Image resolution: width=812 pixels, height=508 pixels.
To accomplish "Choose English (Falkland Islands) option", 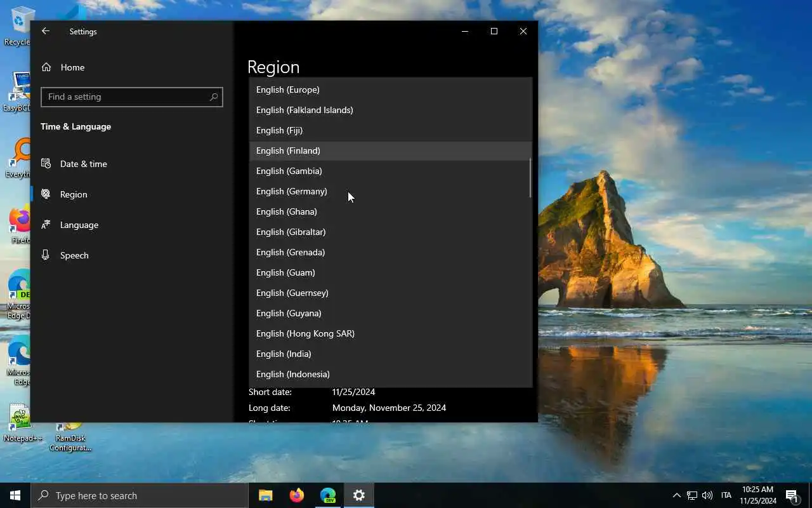I will pos(390,110).
